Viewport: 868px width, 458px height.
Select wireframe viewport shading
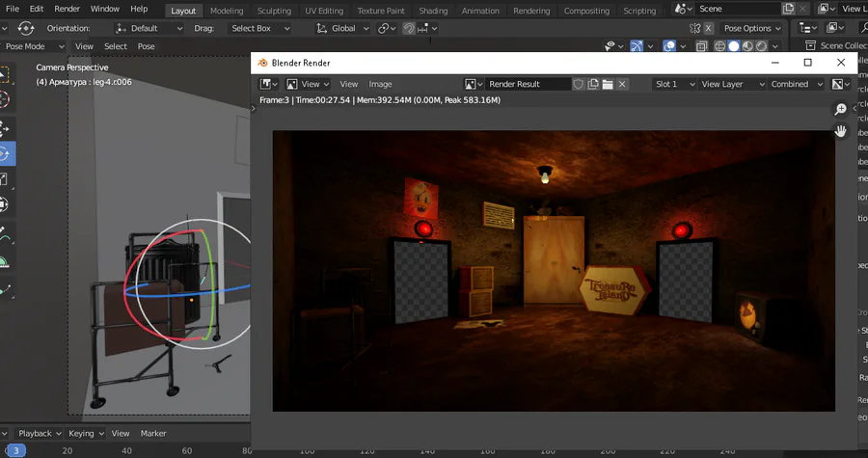click(719, 46)
